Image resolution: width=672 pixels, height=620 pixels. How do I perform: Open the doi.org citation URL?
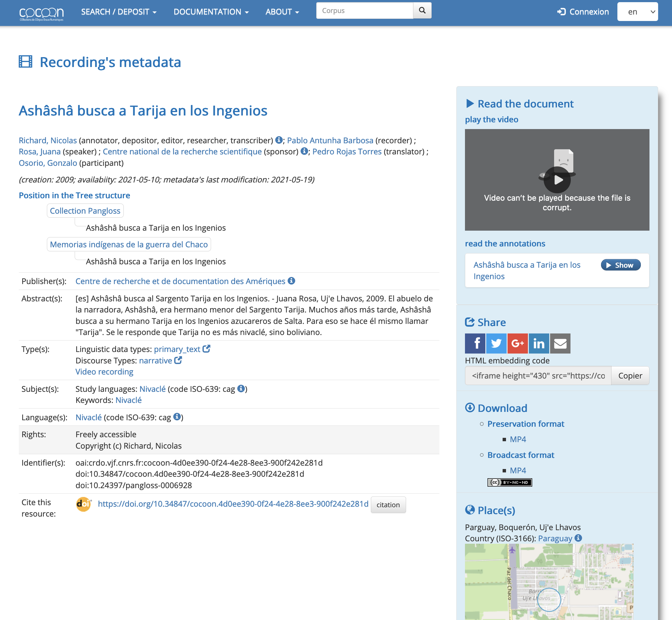tap(233, 504)
